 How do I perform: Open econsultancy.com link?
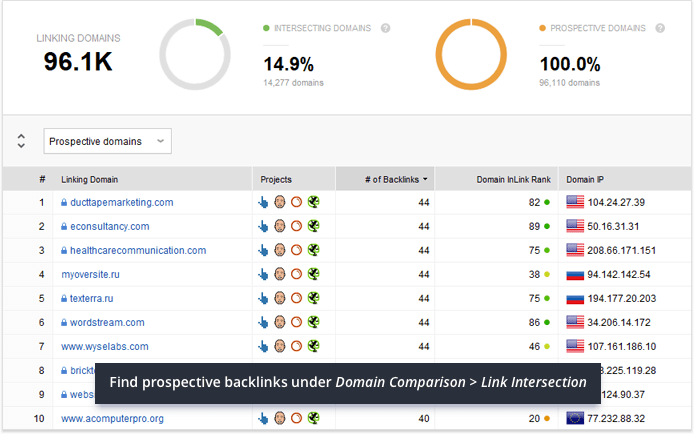pos(110,227)
